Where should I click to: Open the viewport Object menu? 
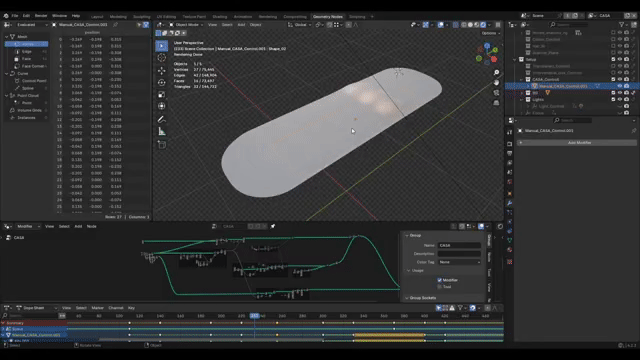pyautogui.click(x=256, y=25)
